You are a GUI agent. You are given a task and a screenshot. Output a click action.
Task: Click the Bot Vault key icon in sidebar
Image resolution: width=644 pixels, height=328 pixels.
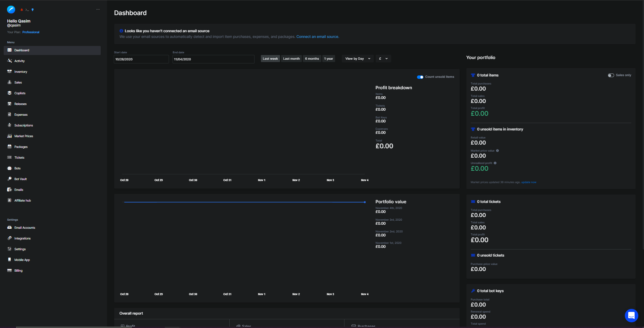coord(9,179)
